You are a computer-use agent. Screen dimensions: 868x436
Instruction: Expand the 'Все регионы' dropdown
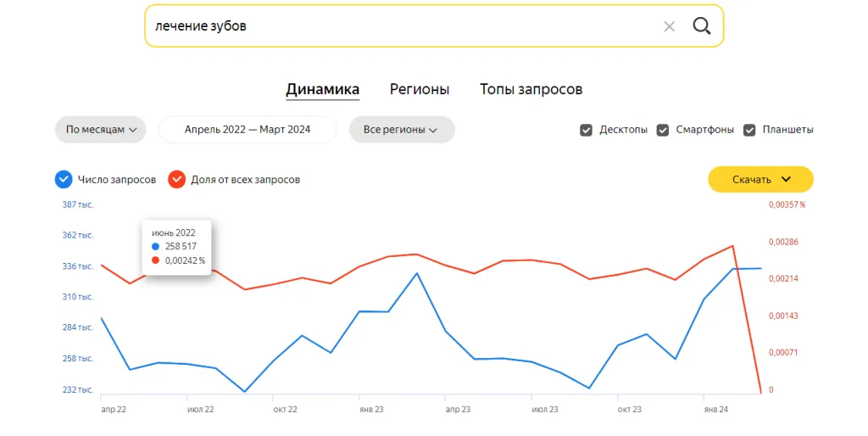point(402,130)
